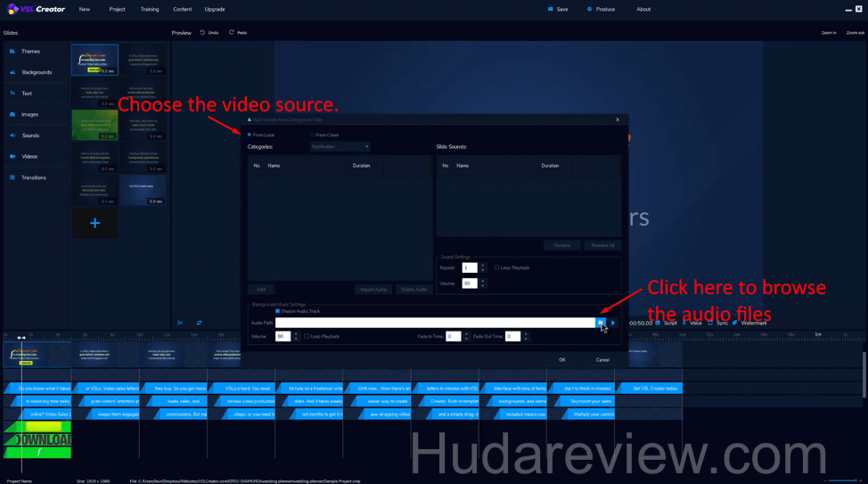Click the Import Audio button
The height and width of the screenshot is (484, 868).
[373, 290]
